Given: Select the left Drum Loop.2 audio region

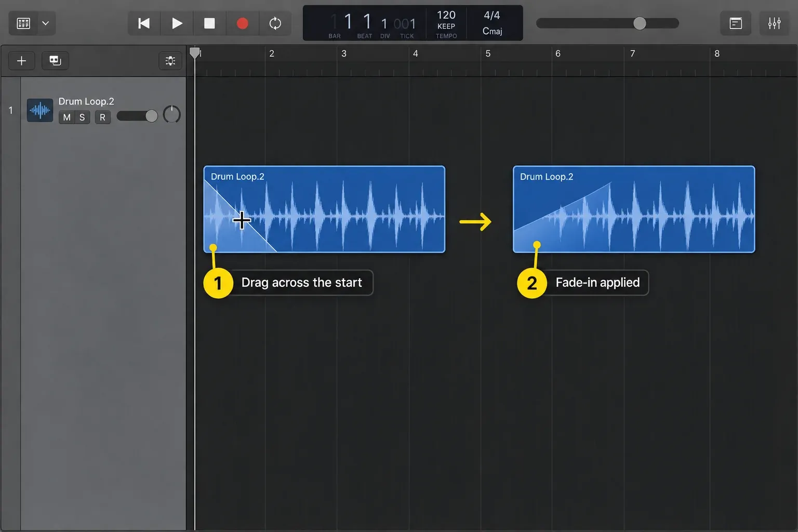Looking at the screenshot, I should [324, 209].
